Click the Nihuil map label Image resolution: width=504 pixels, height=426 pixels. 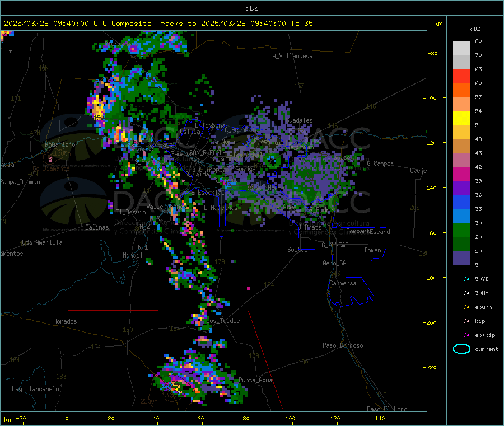133,255
